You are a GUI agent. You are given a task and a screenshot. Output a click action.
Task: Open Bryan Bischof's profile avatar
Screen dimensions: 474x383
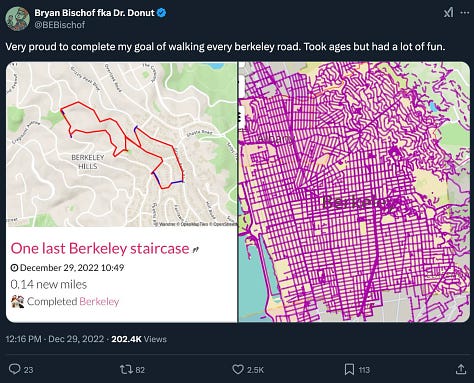pyautogui.click(x=17, y=19)
